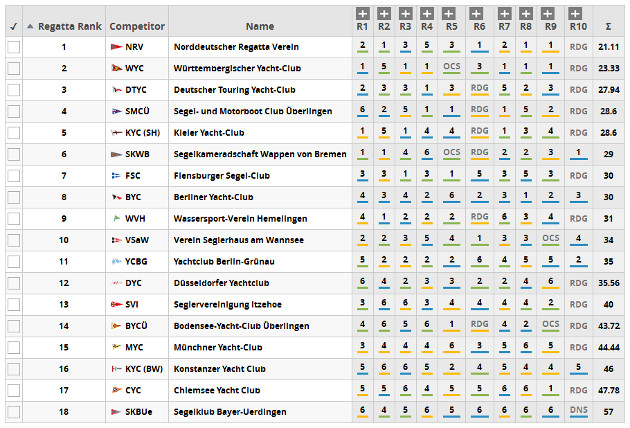Toggle the FSC row checkbox
Image resolution: width=630 pixels, height=428 pixels.
coord(14,176)
